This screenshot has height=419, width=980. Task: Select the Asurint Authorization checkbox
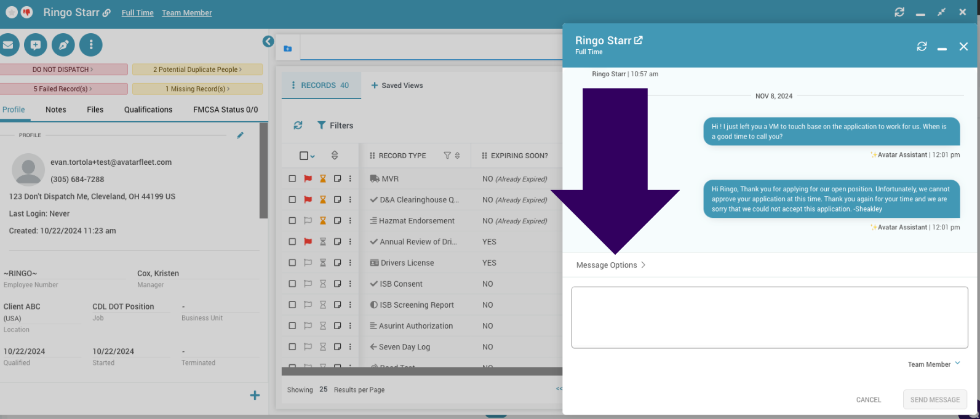point(292,325)
